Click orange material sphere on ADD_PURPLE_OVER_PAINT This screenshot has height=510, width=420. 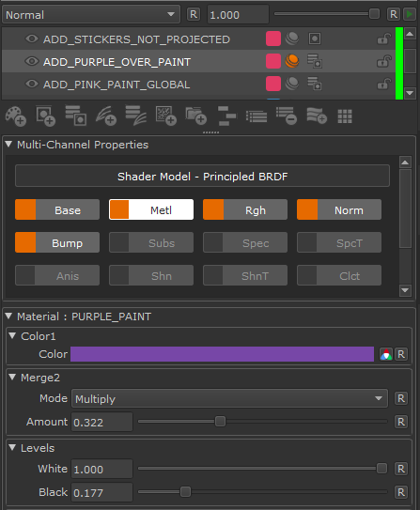pyautogui.click(x=292, y=61)
